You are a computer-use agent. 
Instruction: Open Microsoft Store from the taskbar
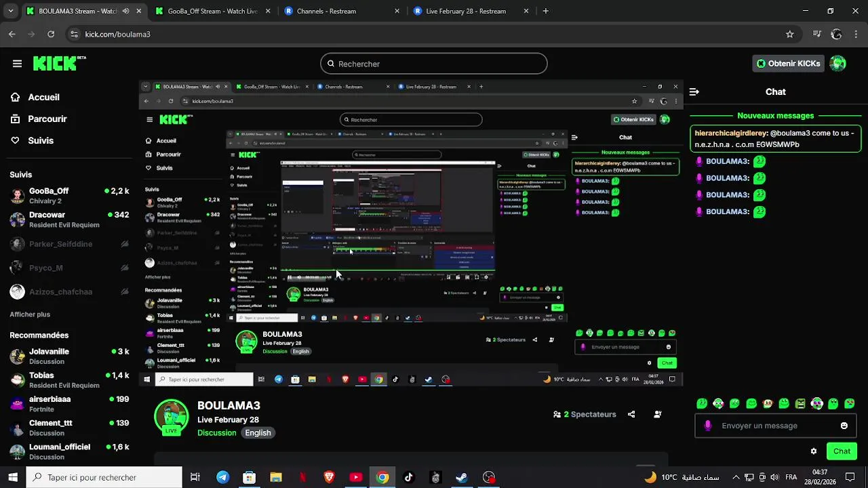pos(249,477)
